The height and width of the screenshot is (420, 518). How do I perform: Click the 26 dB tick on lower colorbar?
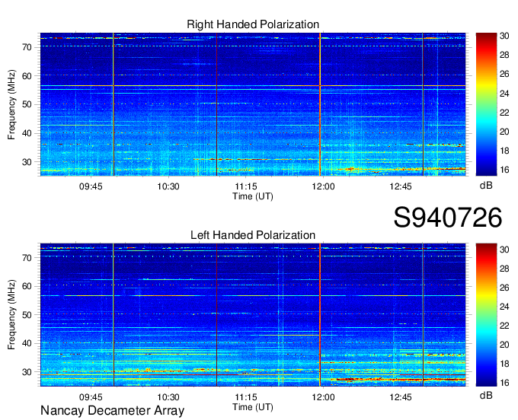[x=504, y=288]
